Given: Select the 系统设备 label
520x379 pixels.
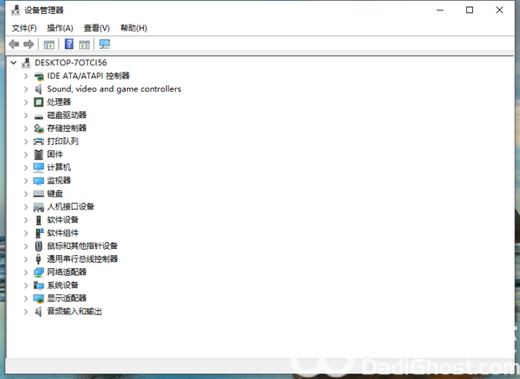Looking at the screenshot, I should tap(63, 285).
